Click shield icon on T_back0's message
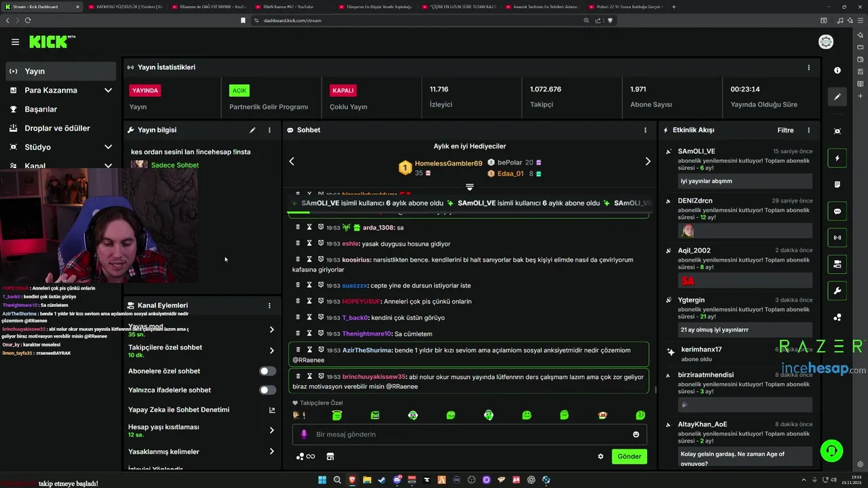 click(321, 317)
